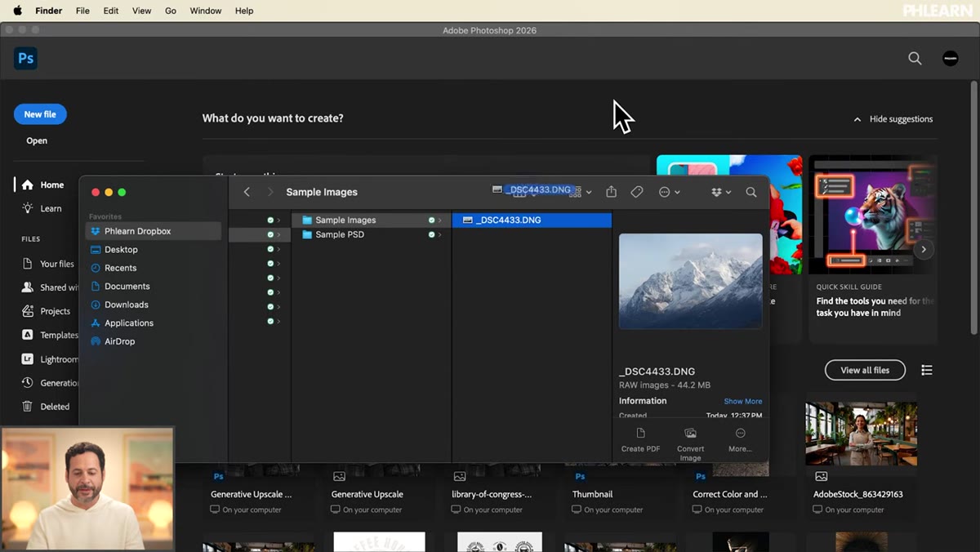Click the Photoshop Ps logo icon
The image size is (980, 552).
(x=25, y=58)
